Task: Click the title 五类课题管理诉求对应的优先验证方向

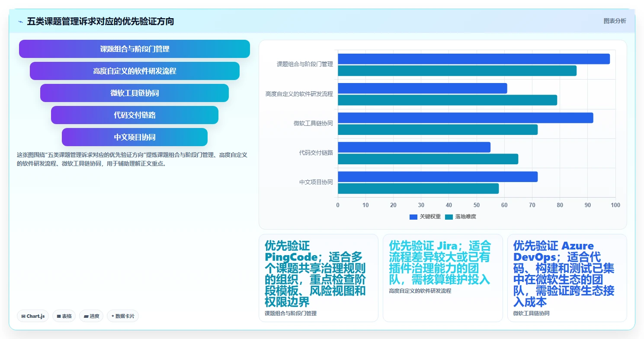Action: coord(100,21)
